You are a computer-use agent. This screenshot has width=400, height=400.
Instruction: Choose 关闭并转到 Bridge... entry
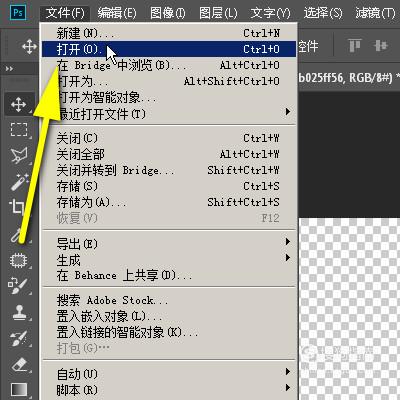point(169,170)
